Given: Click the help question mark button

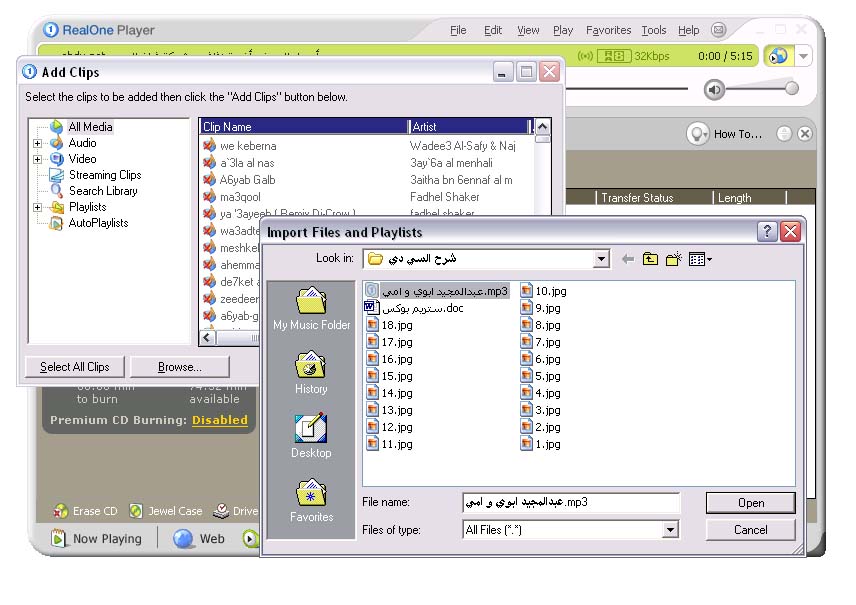Looking at the screenshot, I should (x=766, y=232).
